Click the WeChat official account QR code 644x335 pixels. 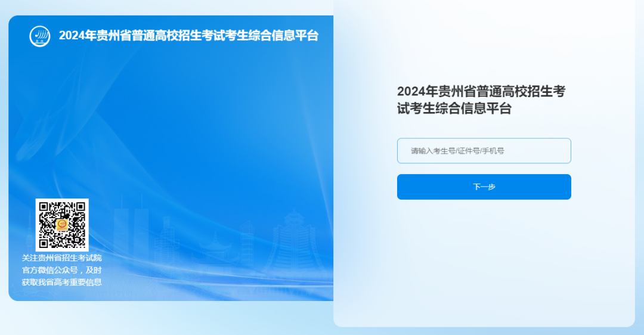[62, 225]
